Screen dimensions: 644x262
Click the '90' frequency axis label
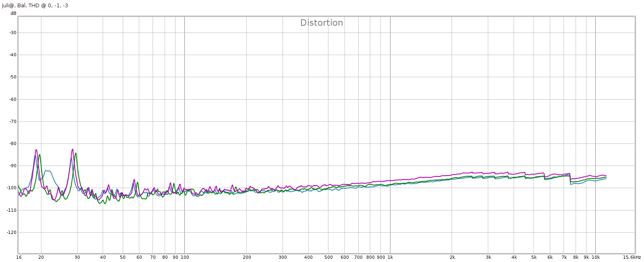(x=175, y=258)
